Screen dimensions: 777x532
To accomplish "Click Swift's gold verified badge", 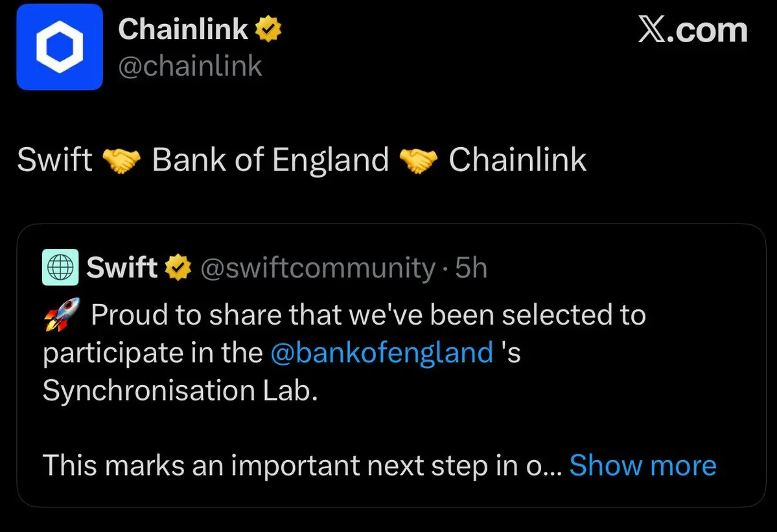I will [179, 267].
